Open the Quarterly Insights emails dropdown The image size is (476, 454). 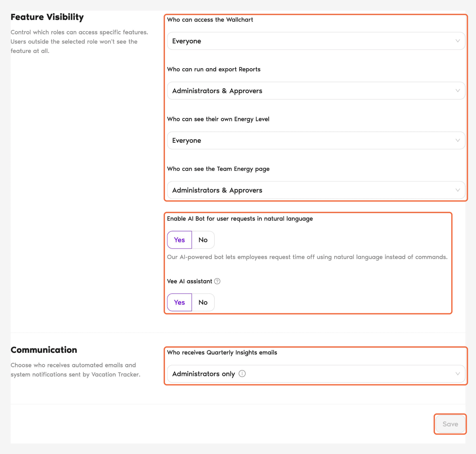click(x=316, y=374)
